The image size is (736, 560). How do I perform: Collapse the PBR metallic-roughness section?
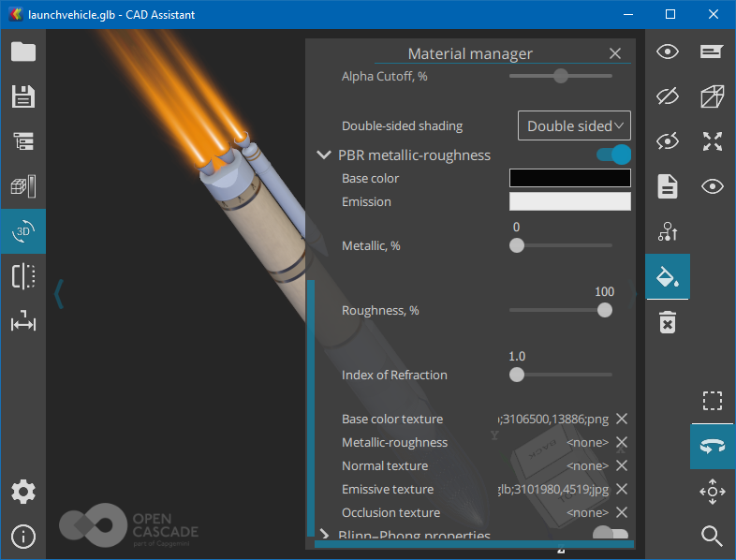point(324,155)
